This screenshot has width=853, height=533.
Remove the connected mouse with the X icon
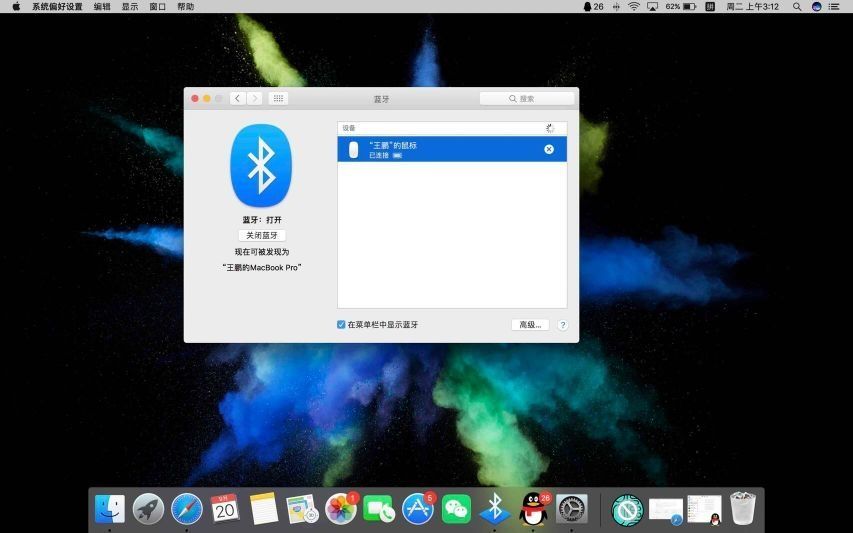click(549, 149)
